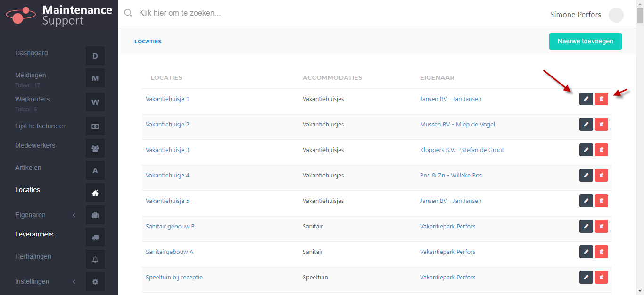Edit Vakantiehuisje 1 with pencil icon
Screen dimensions: 644x295
coord(586,99)
